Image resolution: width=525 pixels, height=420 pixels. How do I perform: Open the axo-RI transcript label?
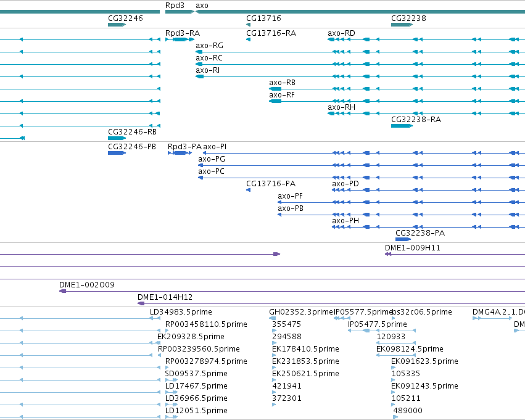207,70
